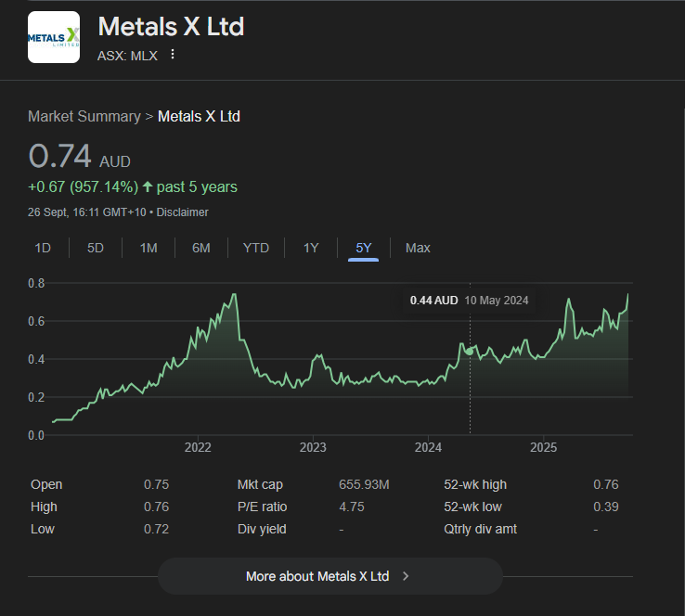
Task: Switch to the 6M chart range
Action: click(x=201, y=248)
